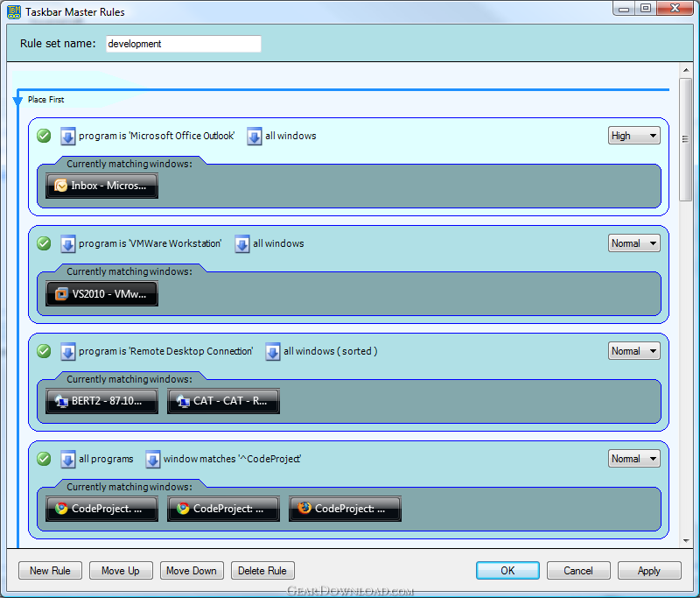Click 'program is Remote Desktop Connection' text
Screen dimensions: 700x598
(165, 351)
